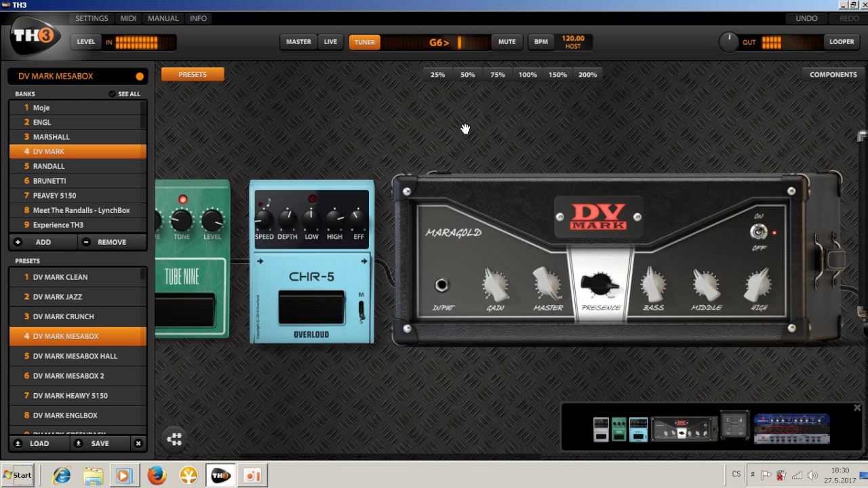
Task: Open the pedalboard layout icon at bottom left
Action: pyautogui.click(x=174, y=439)
